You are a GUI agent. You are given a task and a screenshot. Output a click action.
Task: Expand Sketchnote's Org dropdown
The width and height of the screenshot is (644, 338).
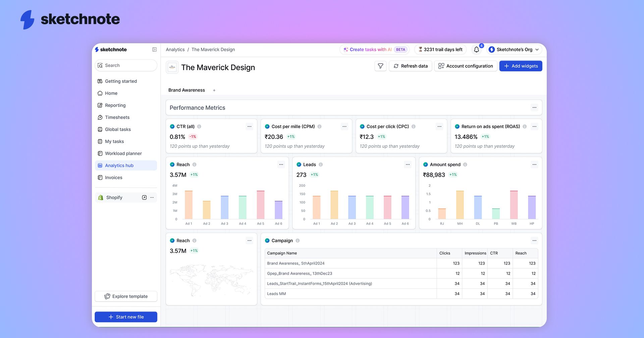(x=514, y=50)
